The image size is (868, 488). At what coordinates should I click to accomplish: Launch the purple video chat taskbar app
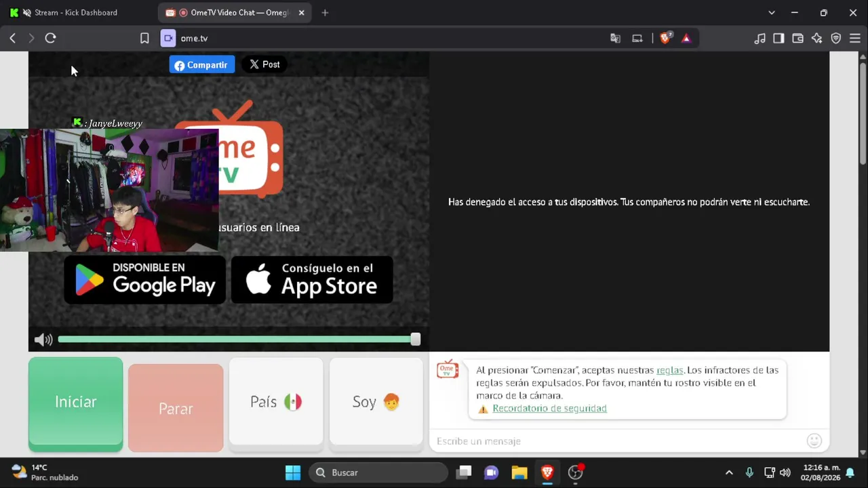coord(492,472)
